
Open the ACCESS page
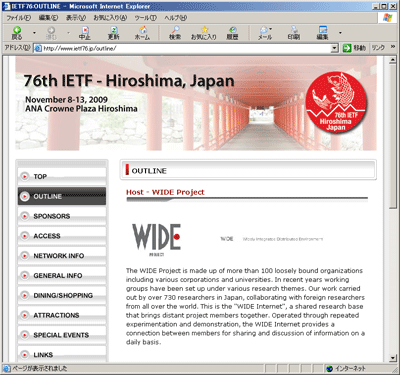tap(62, 236)
